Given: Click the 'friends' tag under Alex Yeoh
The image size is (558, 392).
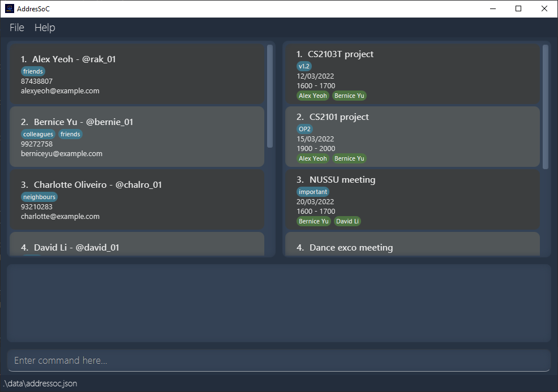Looking at the screenshot, I should pyautogui.click(x=33, y=71).
